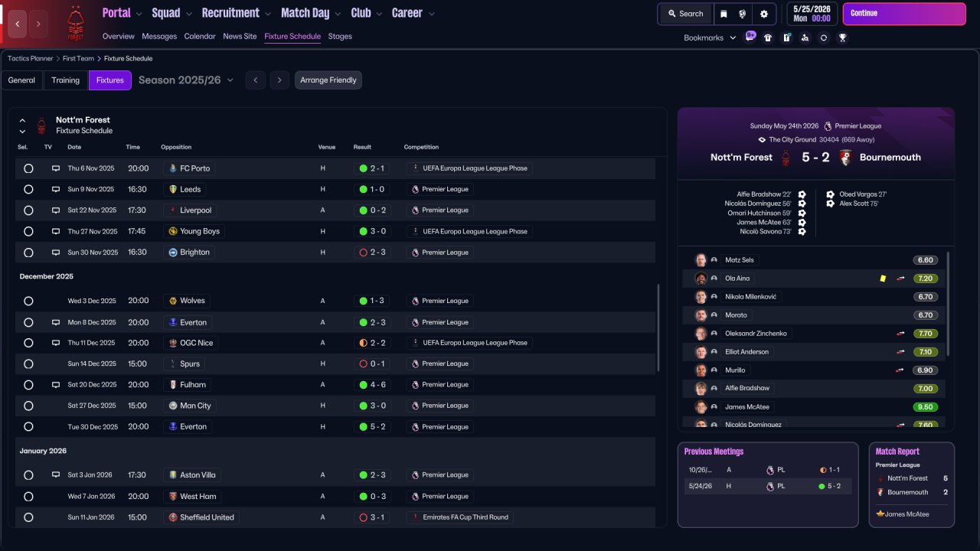This screenshot has width=980, height=551.
Task: Open the Season 2025/26 selector
Action: click(186, 80)
